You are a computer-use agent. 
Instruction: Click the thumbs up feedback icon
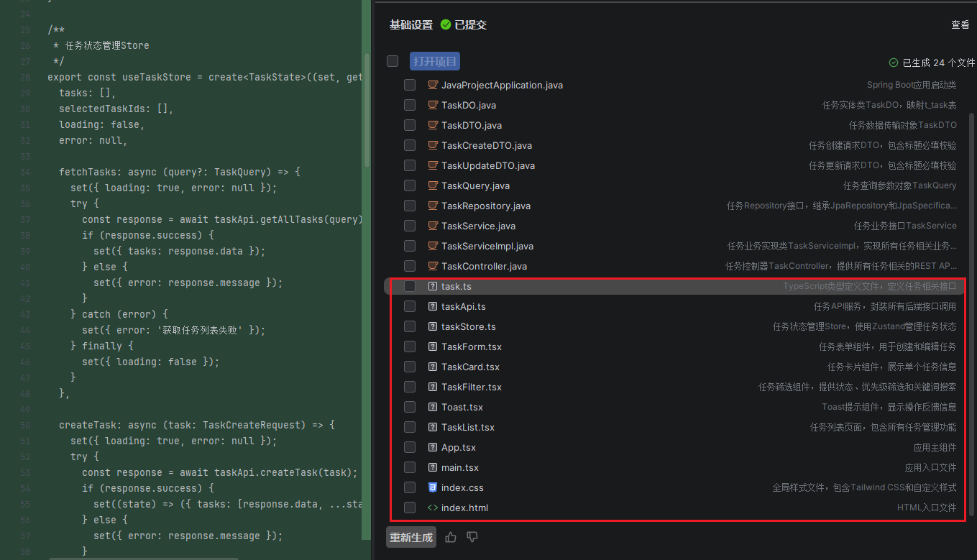pyautogui.click(x=451, y=537)
